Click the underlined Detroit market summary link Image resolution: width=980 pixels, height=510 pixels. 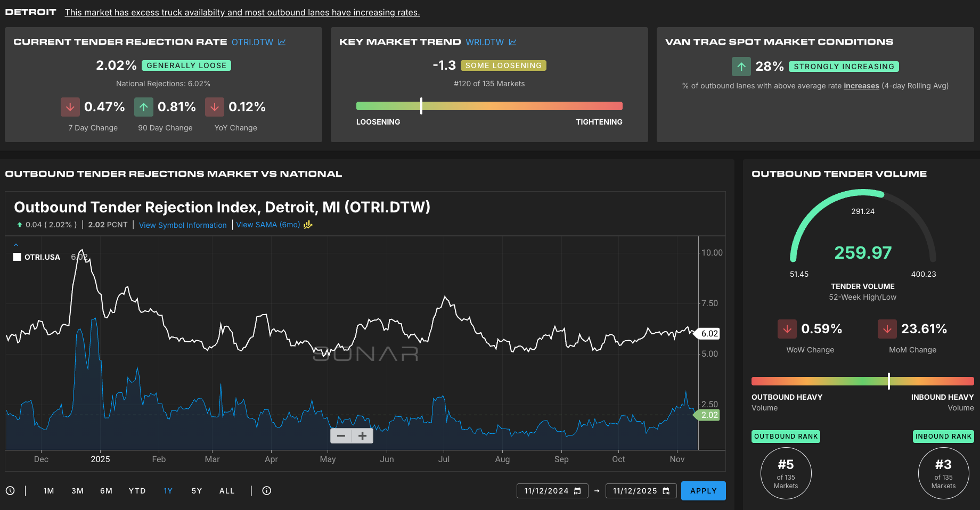pyautogui.click(x=242, y=13)
